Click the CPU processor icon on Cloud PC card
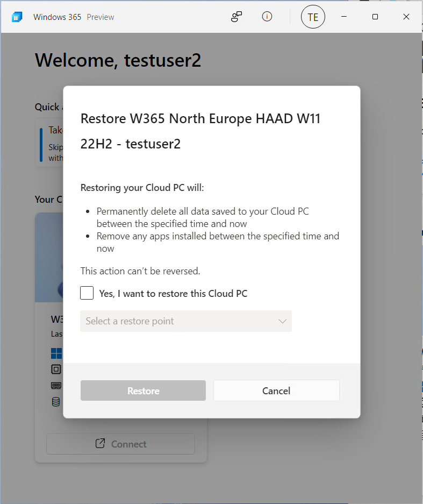The image size is (423, 504). coord(56,369)
